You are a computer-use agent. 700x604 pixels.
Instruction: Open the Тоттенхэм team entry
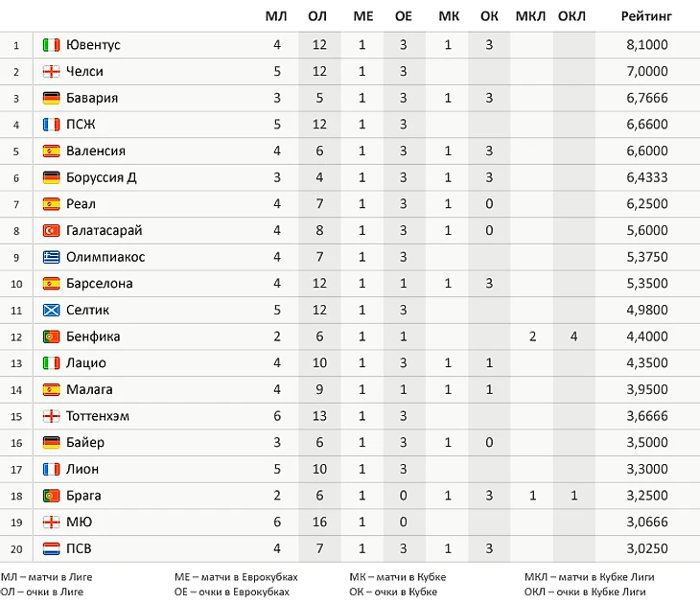98,416
